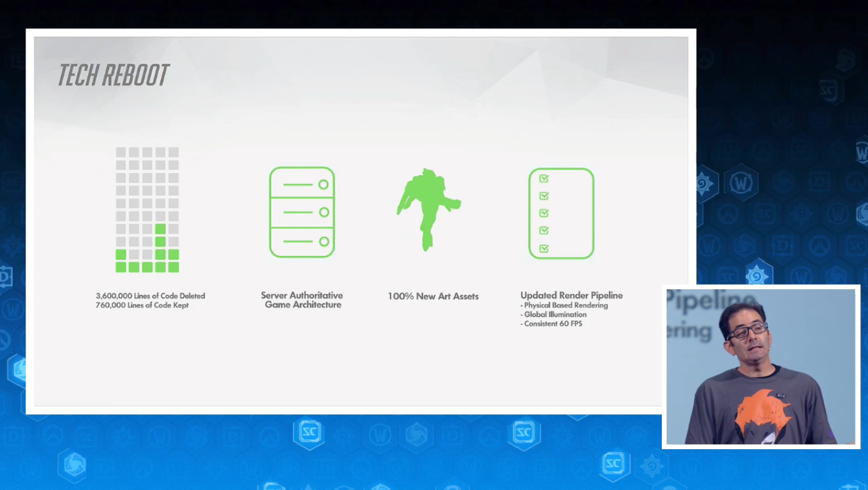The height and width of the screenshot is (490, 868).
Task: Toggle the last checkbox in the checklist icon
Action: tap(544, 248)
